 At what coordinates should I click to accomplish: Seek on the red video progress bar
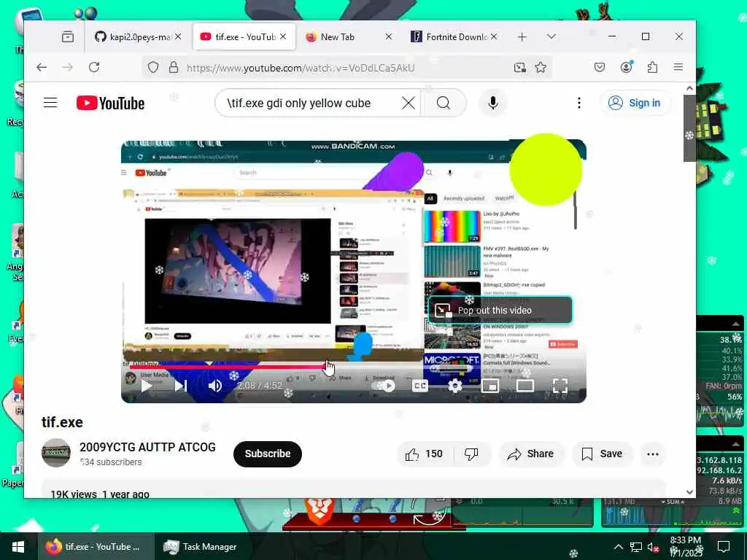click(354, 367)
